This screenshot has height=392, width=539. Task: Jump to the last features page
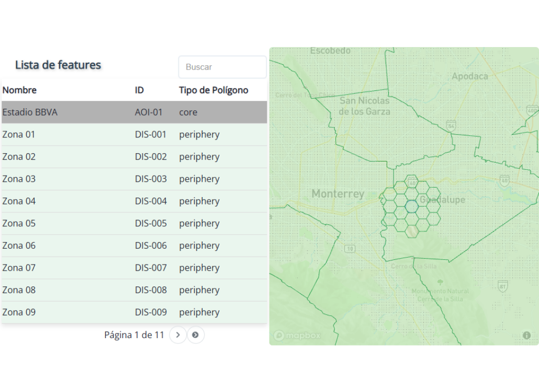(195, 335)
